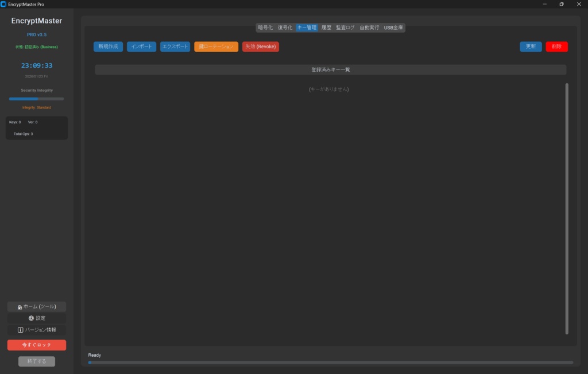
Task: Revoke a key with 失効 (Revoke)
Action: 261,46
